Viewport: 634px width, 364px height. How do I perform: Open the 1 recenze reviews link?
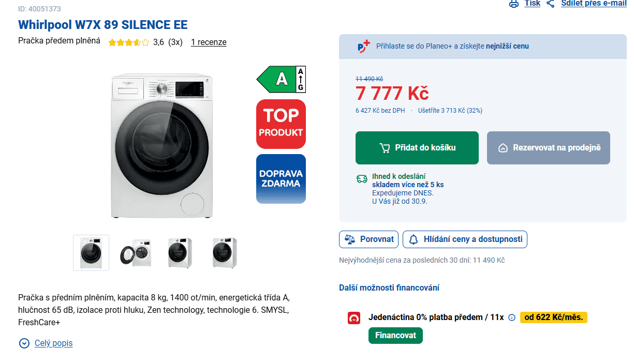coord(209,42)
